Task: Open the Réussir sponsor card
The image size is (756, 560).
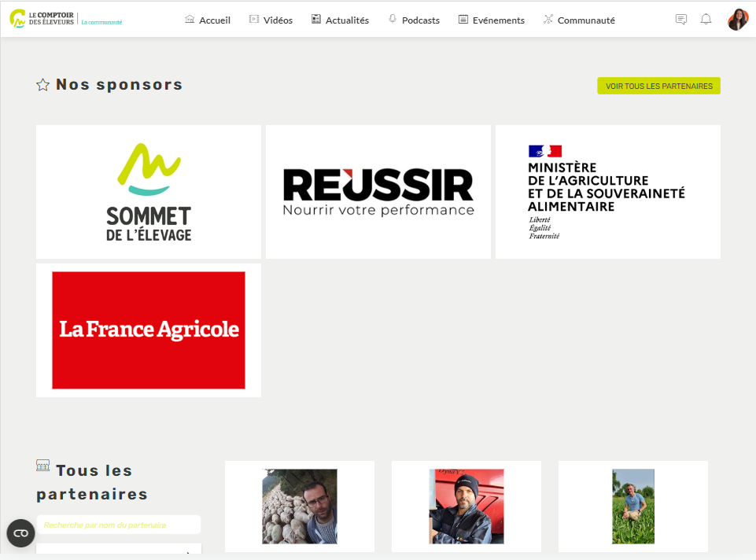Action: (x=378, y=192)
